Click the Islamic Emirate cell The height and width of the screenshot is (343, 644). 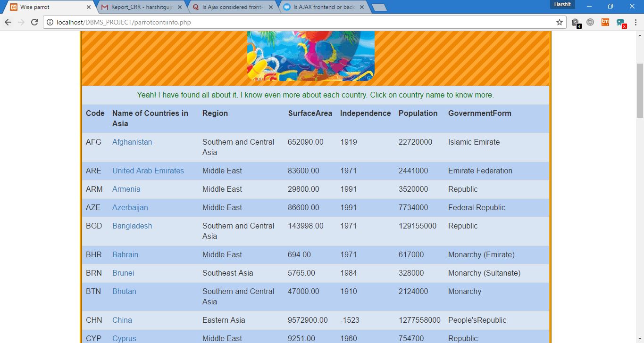point(474,142)
